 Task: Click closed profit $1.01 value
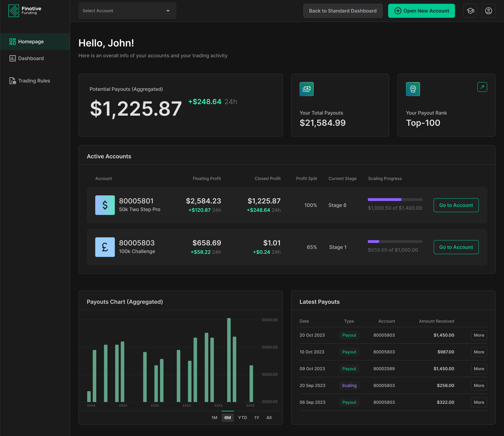click(272, 243)
